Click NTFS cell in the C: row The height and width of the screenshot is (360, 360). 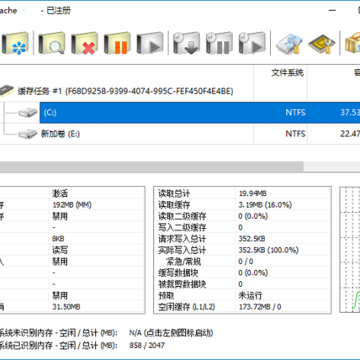coord(295,112)
